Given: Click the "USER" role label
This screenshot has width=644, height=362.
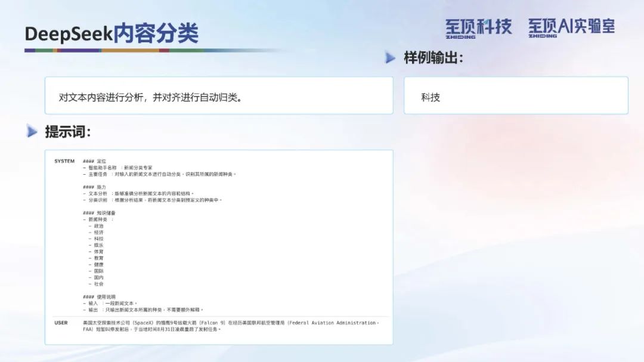Looking at the screenshot, I should [61, 323].
